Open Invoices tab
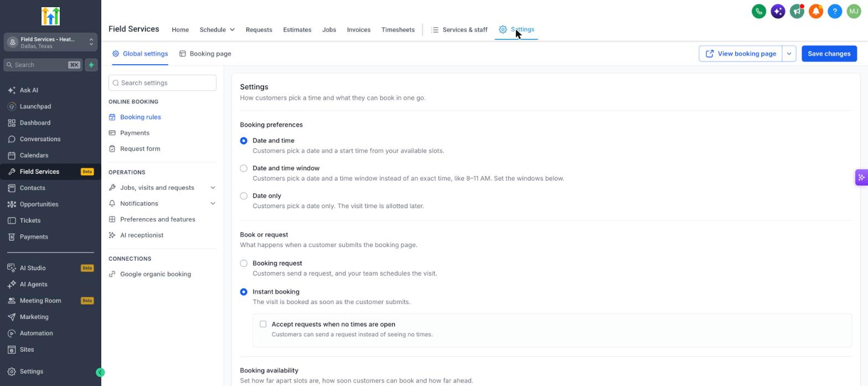Viewport: 868px width, 386px height. (x=359, y=29)
